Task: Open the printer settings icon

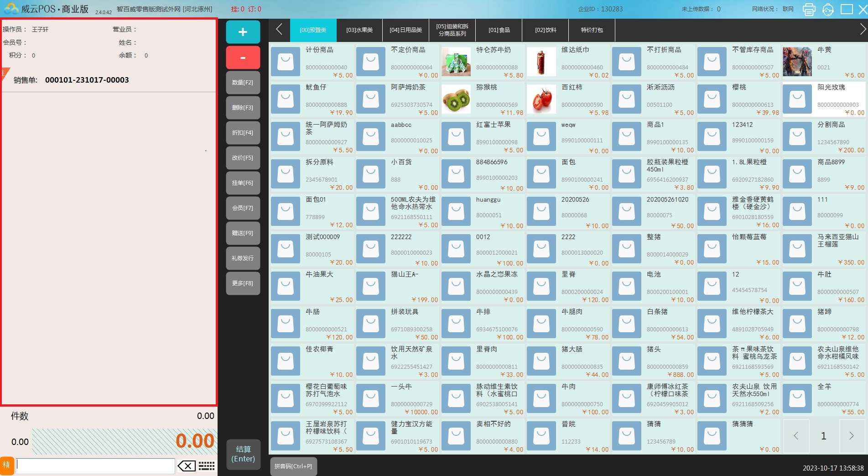Action: click(x=809, y=9)
